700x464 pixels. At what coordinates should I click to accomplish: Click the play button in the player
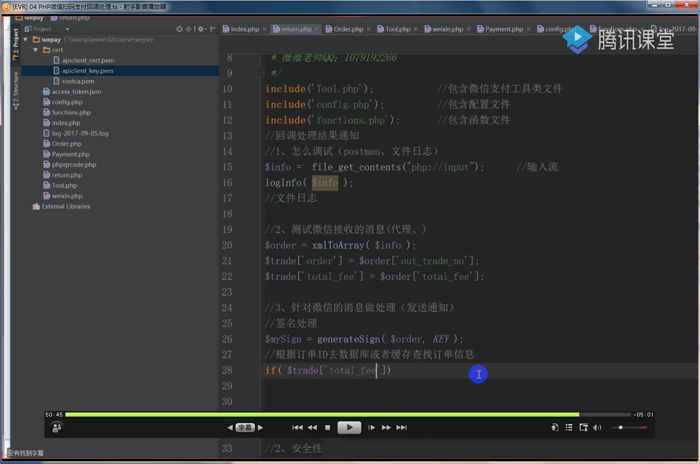[348, 427]
